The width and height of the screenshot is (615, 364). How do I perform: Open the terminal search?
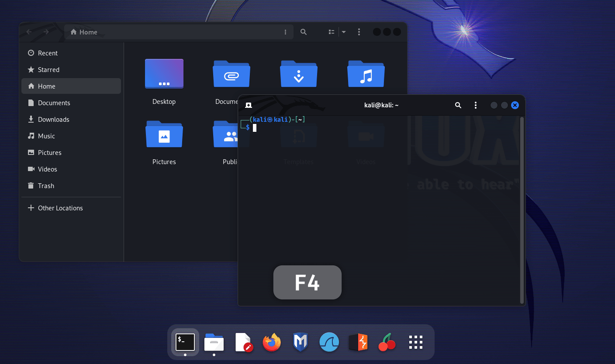click(458, 105)
